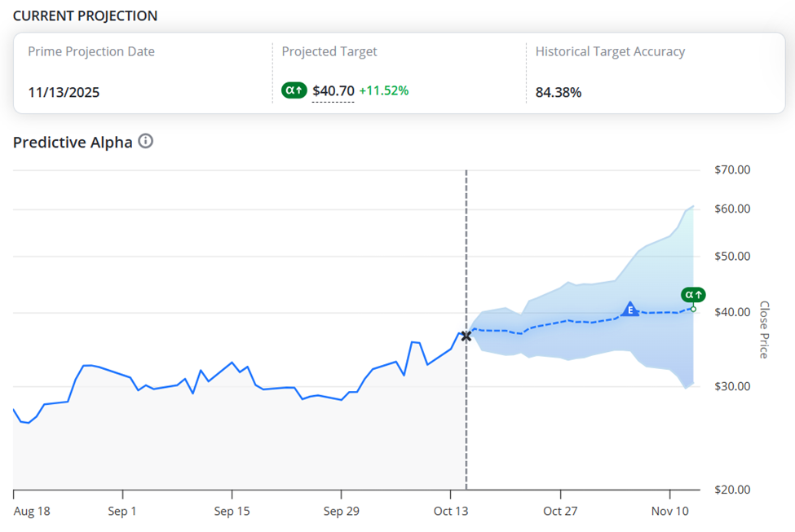Click the vertical Close Price axis title
The image size is (795, 532).
coord(765,329)
